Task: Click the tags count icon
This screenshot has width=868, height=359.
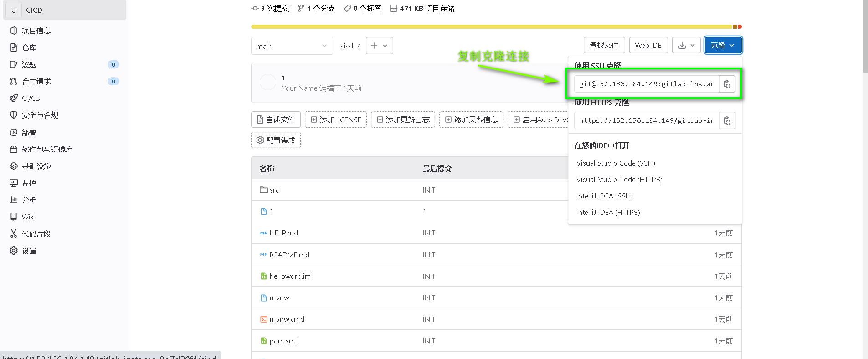Action: pyautogui.click(x=348, y=8)
